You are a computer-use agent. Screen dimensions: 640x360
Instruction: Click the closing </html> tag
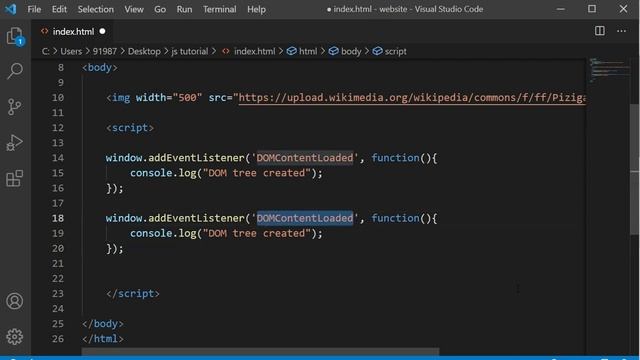click(x=102, y=339)
